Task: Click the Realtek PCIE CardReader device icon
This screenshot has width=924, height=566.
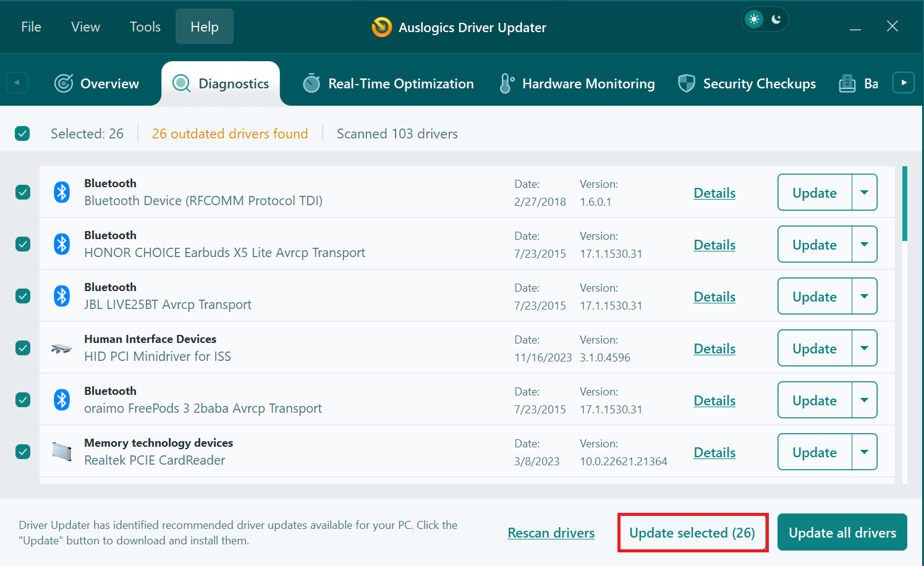Action: click(61, 452)
